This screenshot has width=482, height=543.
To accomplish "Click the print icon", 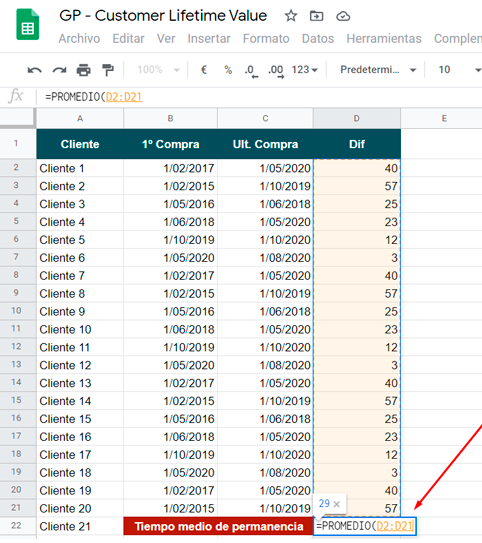I will (x=83, y=70).
